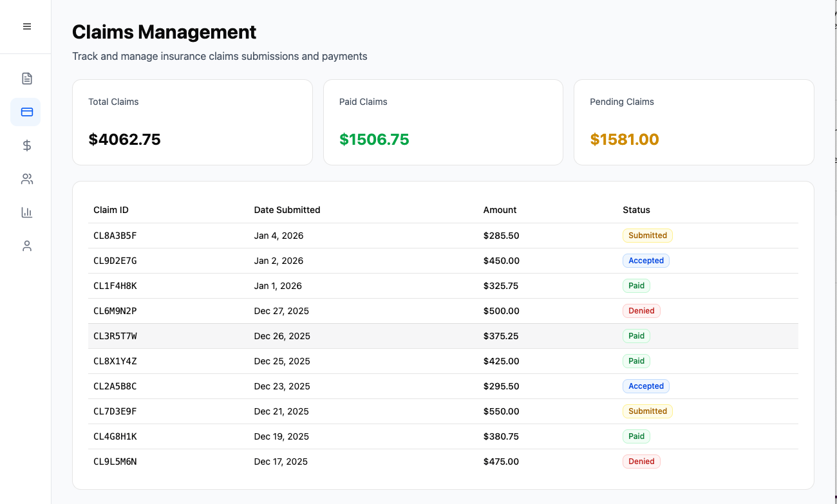The height and width of the screenshot is (504, 837).
Task: Select the credit card claims sidebar icon
Action: (26, 112)
